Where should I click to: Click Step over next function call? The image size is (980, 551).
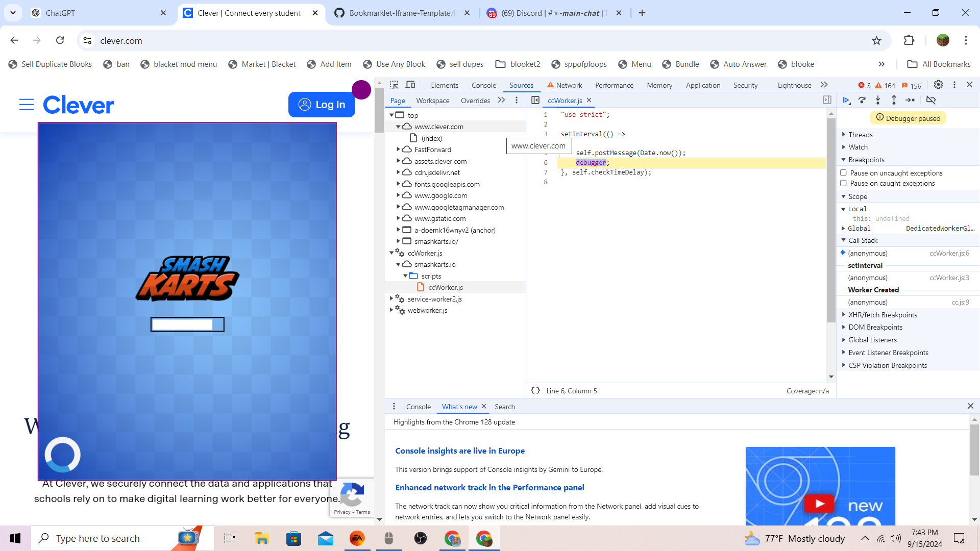pyautogui.click(x=862, y=101)
